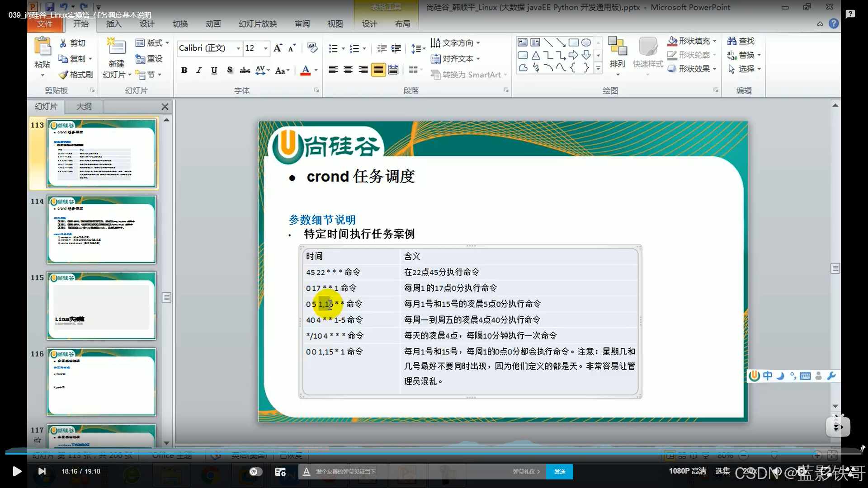Click the video Play button
The image size is (868, 488).
point(17,471)
